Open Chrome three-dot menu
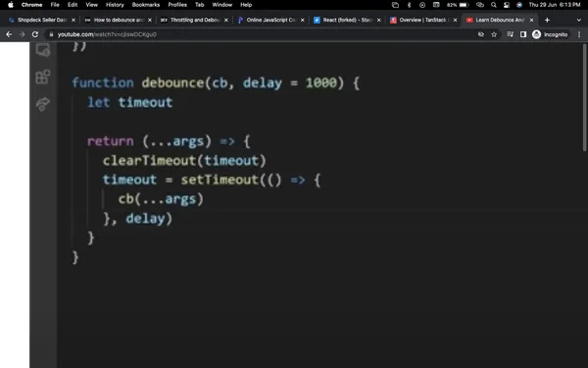588x368 pixels. (x=579, y=34)
